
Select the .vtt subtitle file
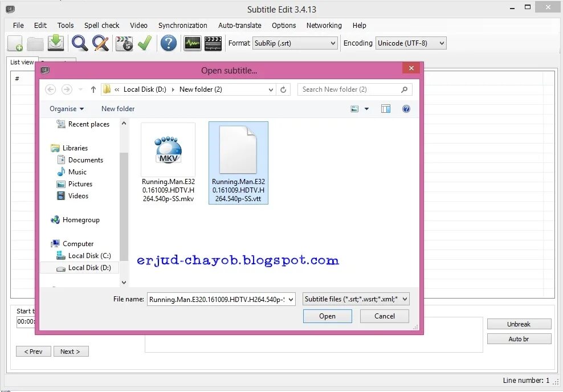coord(238,164)
